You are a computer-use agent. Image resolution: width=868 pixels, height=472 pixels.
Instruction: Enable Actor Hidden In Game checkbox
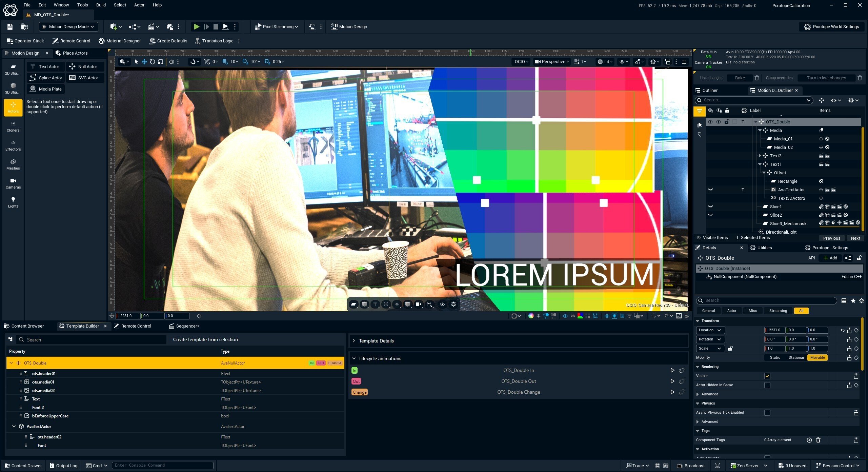(767, 385)
